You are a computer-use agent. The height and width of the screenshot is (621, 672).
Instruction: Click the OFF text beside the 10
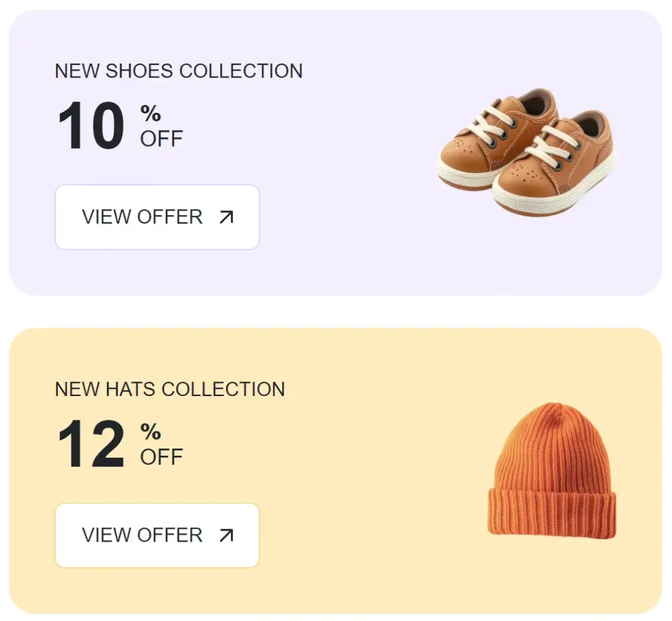[x=161, y=139]
